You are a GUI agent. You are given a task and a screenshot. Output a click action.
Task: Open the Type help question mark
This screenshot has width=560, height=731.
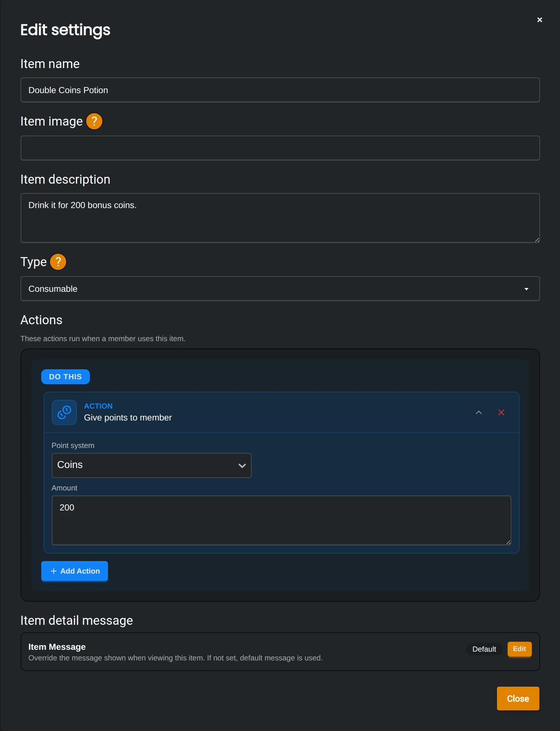(58, 261)
